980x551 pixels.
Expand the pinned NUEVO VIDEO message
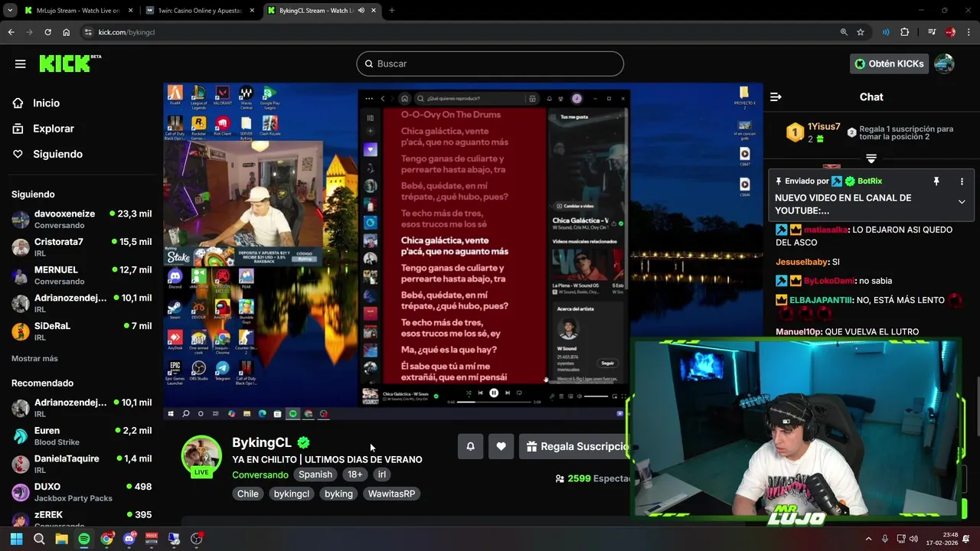click(962, 202)
